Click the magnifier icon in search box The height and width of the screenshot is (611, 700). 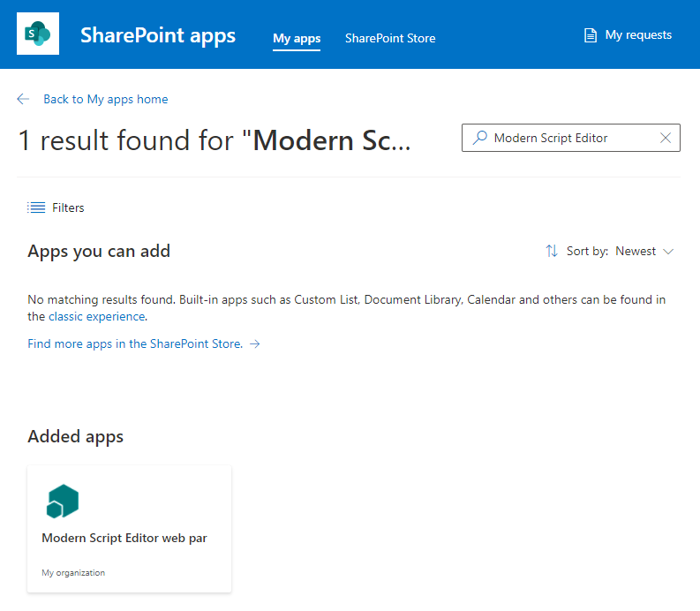coord(480,138)
